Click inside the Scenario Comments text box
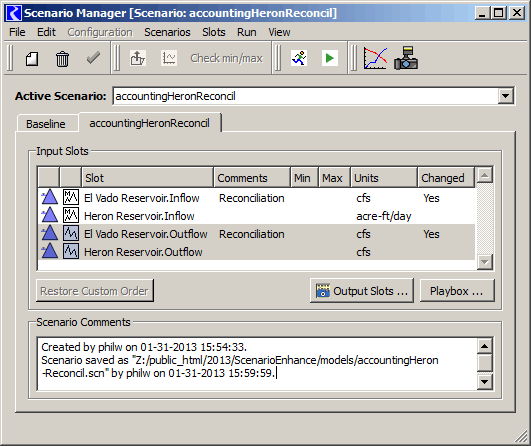Viewport: 531px width, 446px height. [x=257, y=364]
